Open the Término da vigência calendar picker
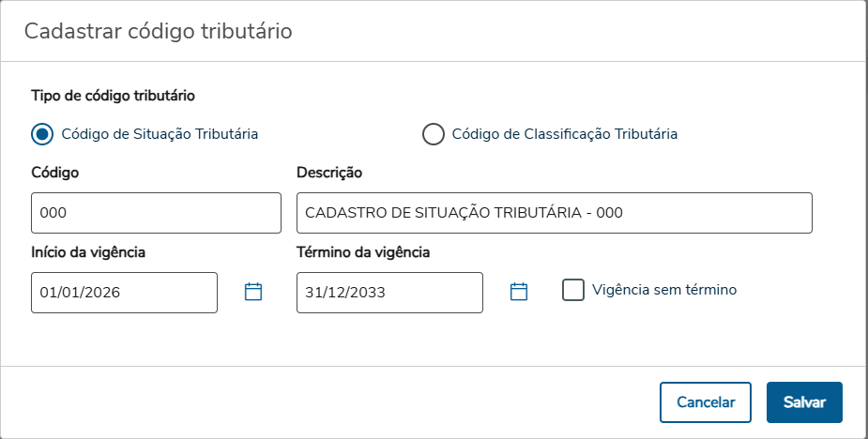 (519, 292)
